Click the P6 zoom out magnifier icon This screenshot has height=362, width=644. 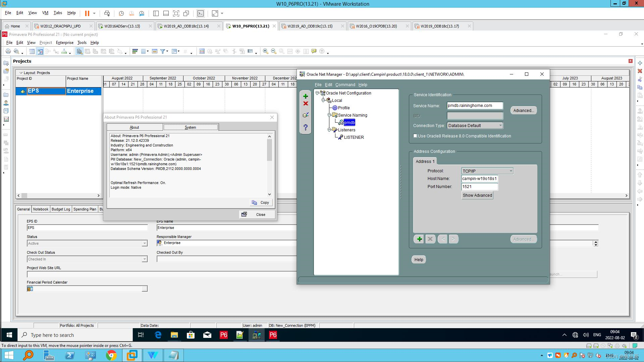(273, 51)
